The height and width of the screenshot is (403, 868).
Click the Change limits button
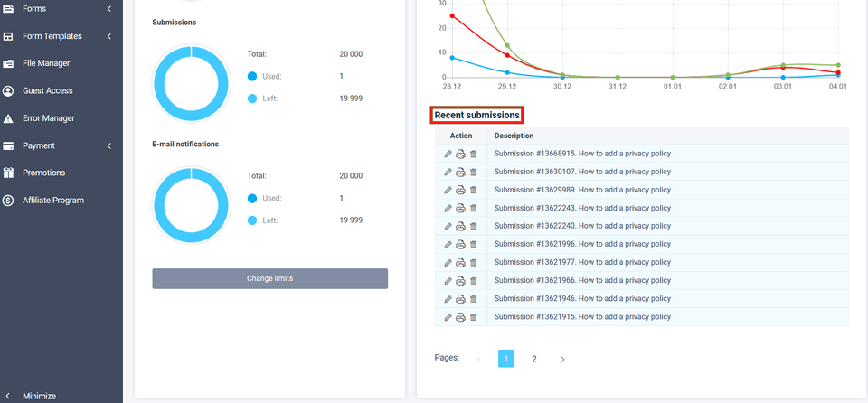pyautogui.click(x=269, y=278)
